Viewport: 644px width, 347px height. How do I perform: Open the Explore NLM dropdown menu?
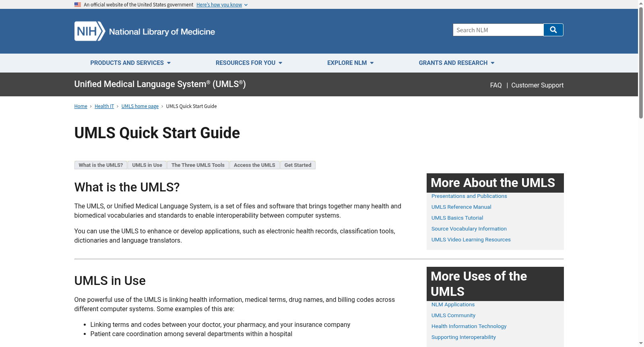(351, 63)
